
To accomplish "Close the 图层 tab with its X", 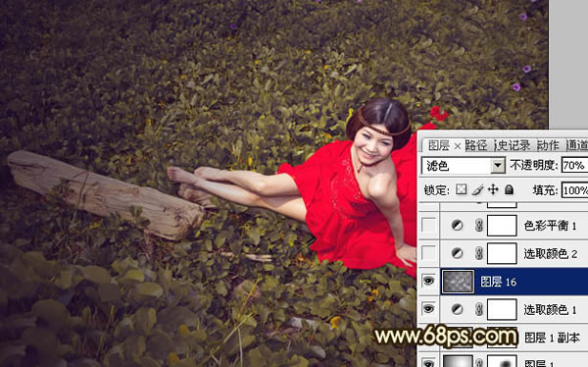I will coord(457,146).
